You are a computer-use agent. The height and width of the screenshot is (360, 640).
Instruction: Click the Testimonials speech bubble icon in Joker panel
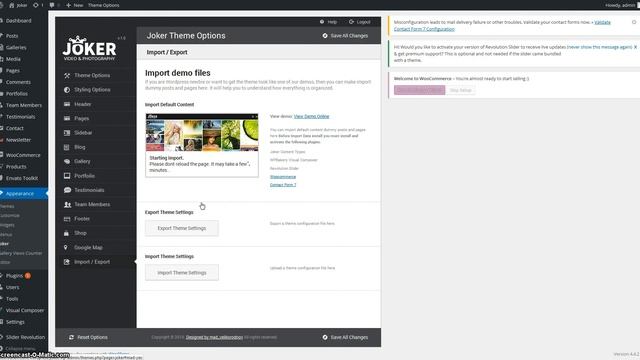pos(67,190)
